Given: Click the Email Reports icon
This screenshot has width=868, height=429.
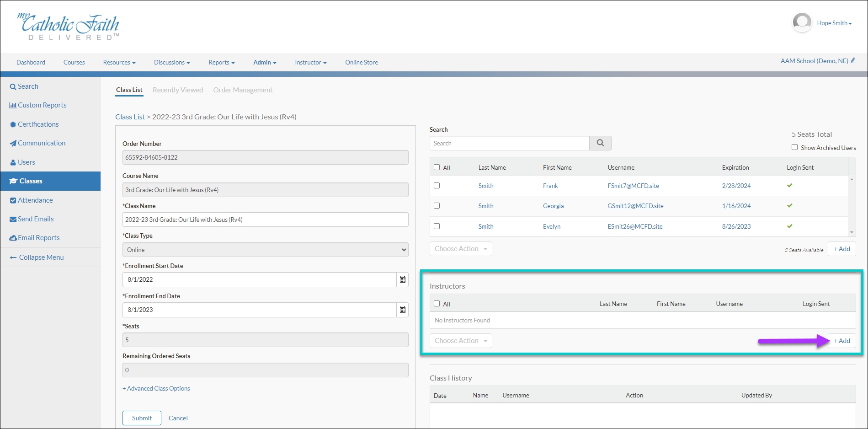Looking at the screenshot, I should pyautogui.click(x=13, y=238).
